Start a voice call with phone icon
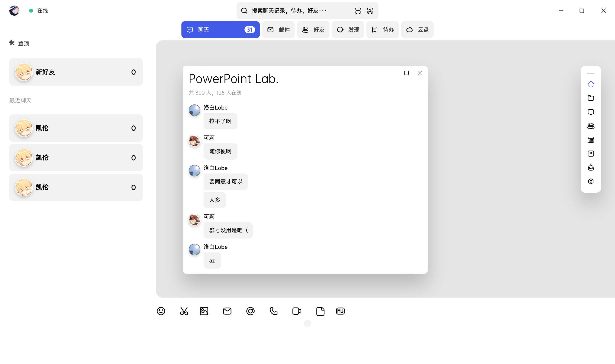 coord(273,311)
